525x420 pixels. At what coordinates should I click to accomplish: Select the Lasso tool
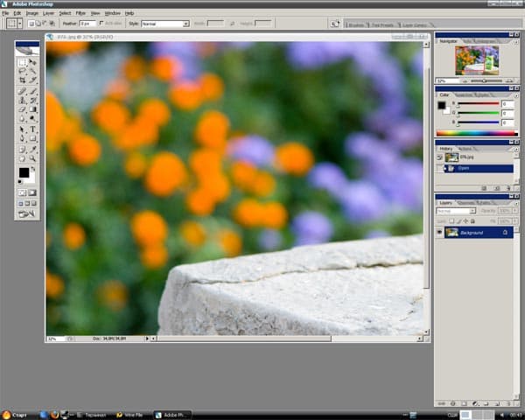pos(22,71)
